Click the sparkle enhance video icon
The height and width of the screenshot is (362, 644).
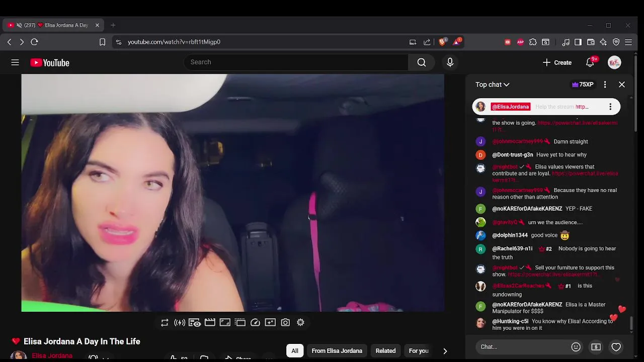pos(270,323)
